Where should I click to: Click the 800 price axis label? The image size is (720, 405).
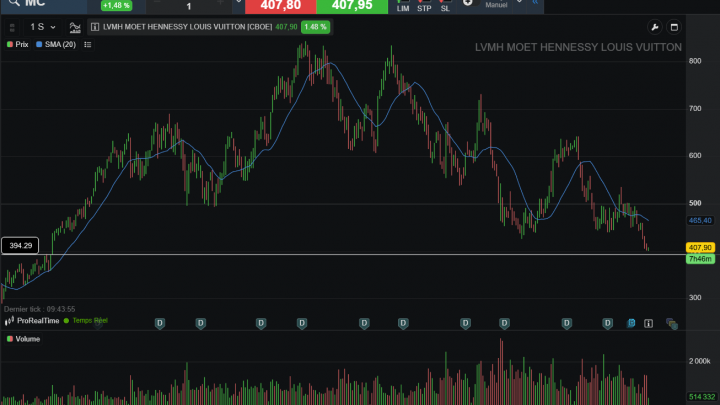pos(695,61)
